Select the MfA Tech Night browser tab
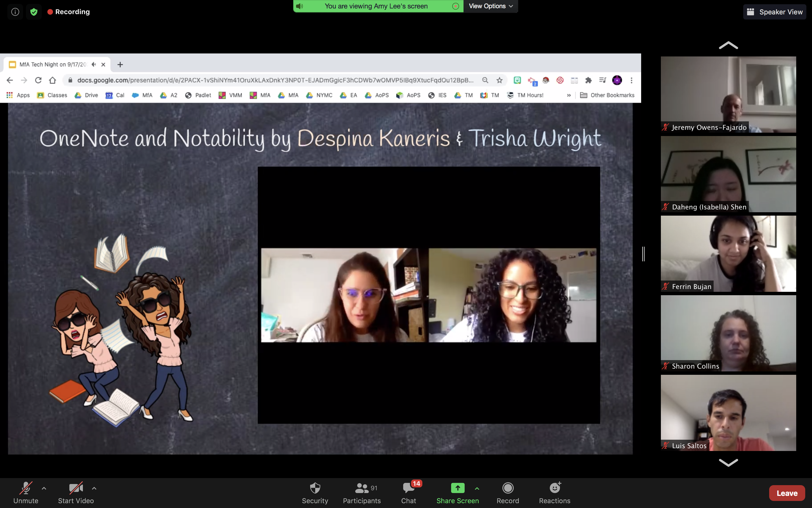812x508 pixels. point(57,65)
